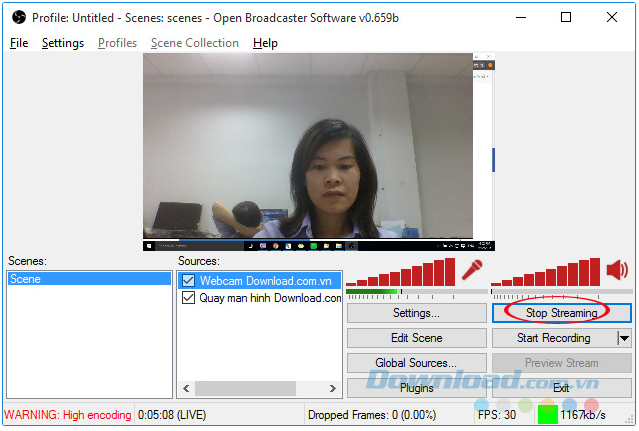Select the Scene item in Scenes list
639x431 pixels.
tap(89, 279)
